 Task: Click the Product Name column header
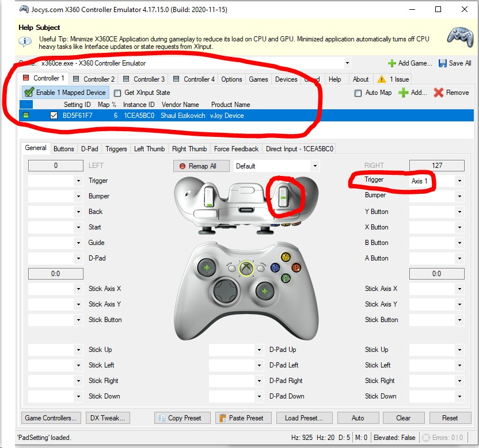coord(231,104)
